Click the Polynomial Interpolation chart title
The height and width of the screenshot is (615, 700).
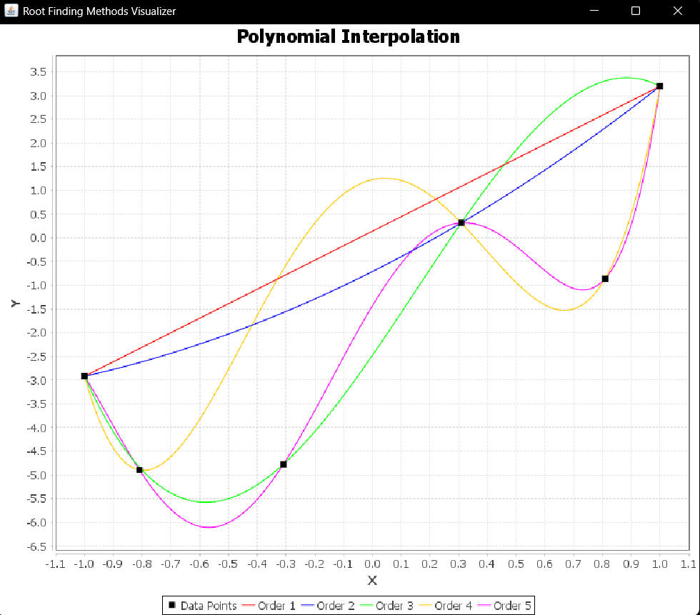coord(349,36)
